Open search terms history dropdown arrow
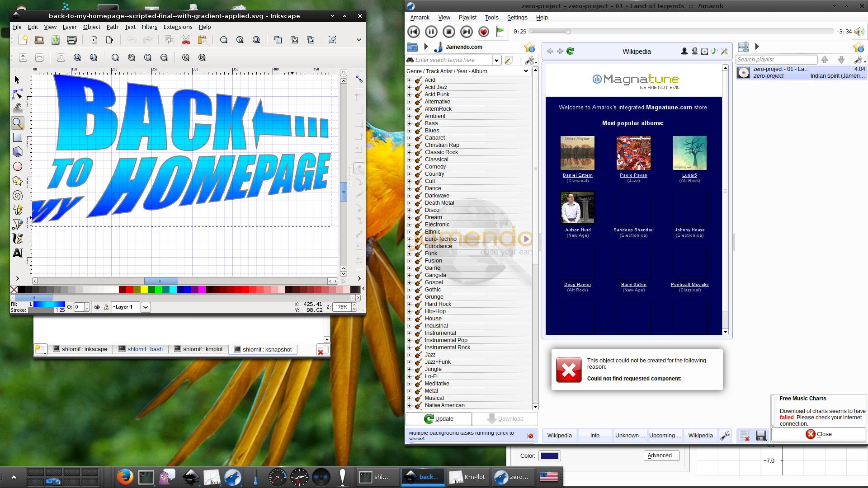This screenshot has height=488, width=868. pos(496,60)
